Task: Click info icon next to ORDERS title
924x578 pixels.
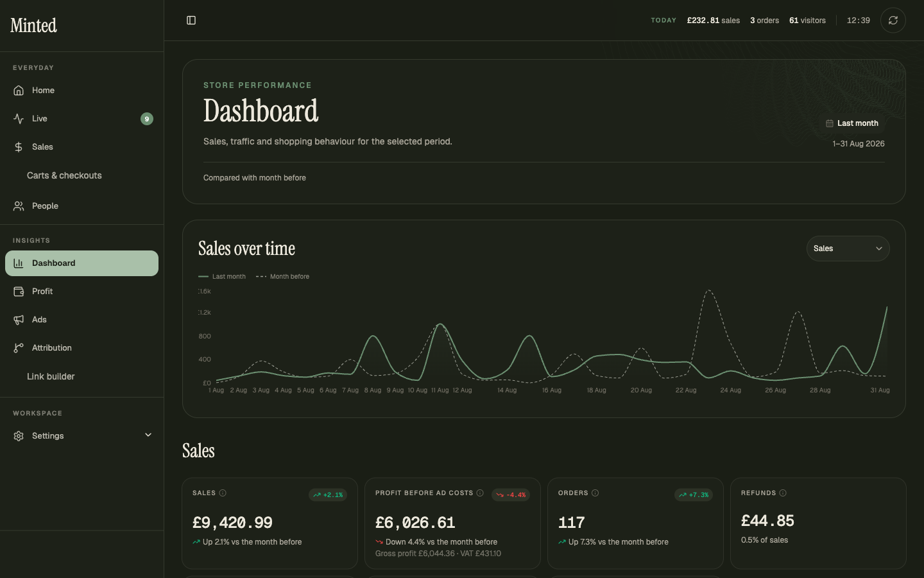Action: click(x=595, y=493)
